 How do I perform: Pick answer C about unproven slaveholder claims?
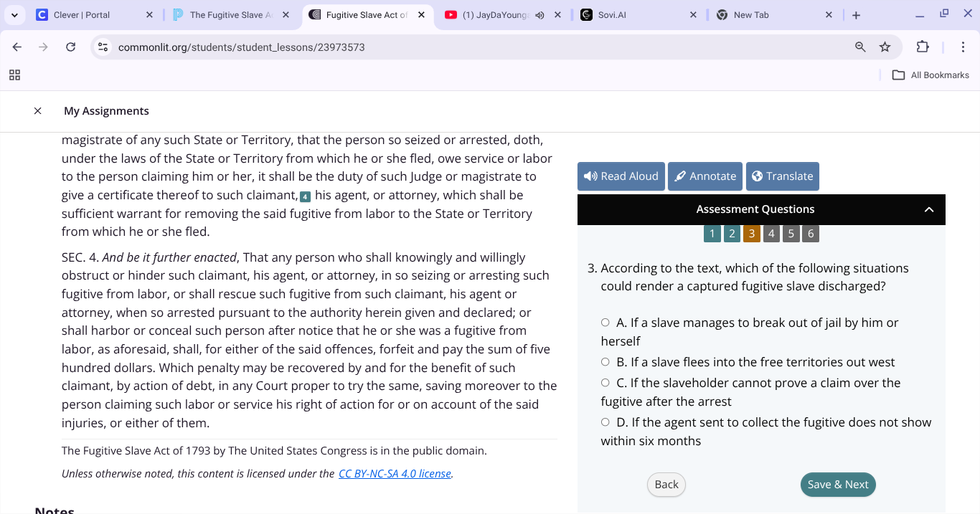pos(605,382)
